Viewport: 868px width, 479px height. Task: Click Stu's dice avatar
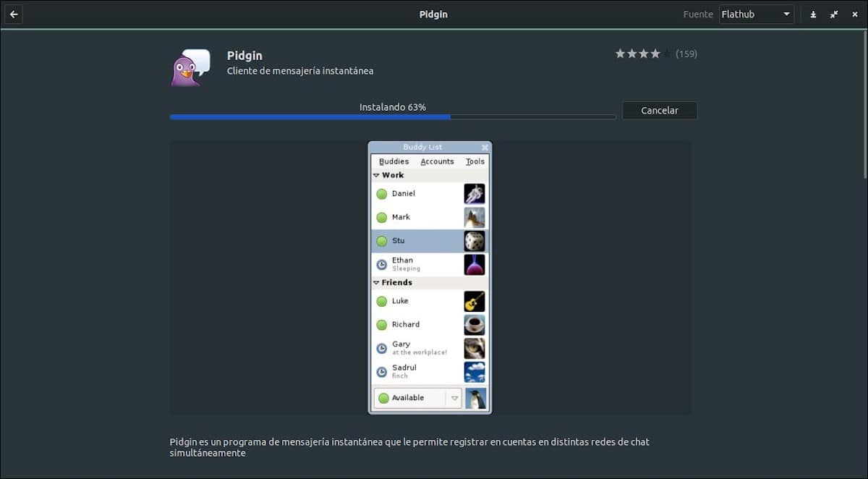(x=475, y=241)
